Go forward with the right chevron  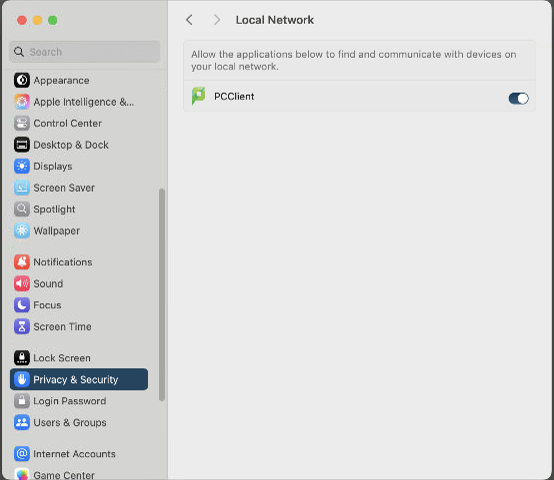click(217, 20)
